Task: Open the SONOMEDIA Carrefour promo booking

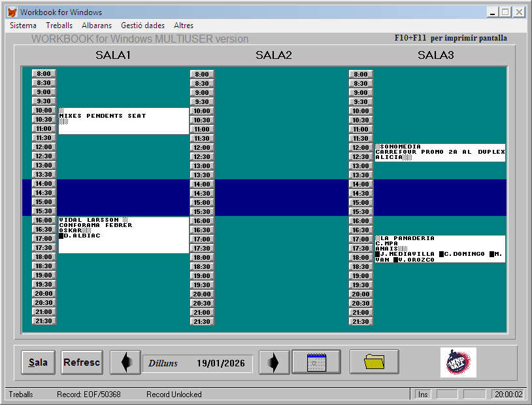Action: pos(440,152)
